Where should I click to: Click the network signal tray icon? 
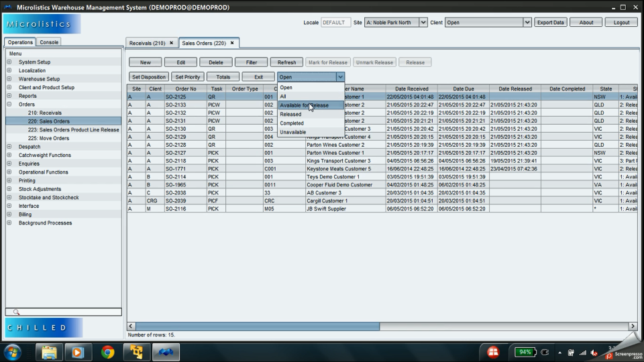pyautogui.click(x=583, y=353)
